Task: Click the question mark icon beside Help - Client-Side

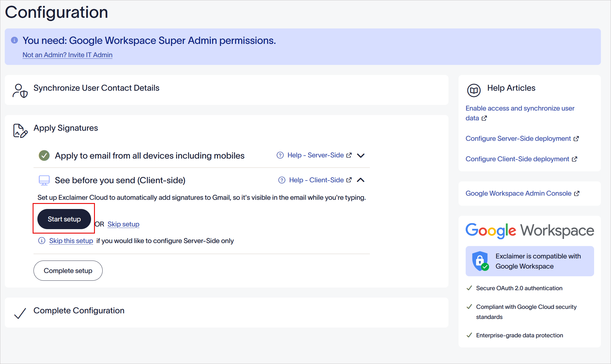Action: pyautogui.click(x=282, y=180)
